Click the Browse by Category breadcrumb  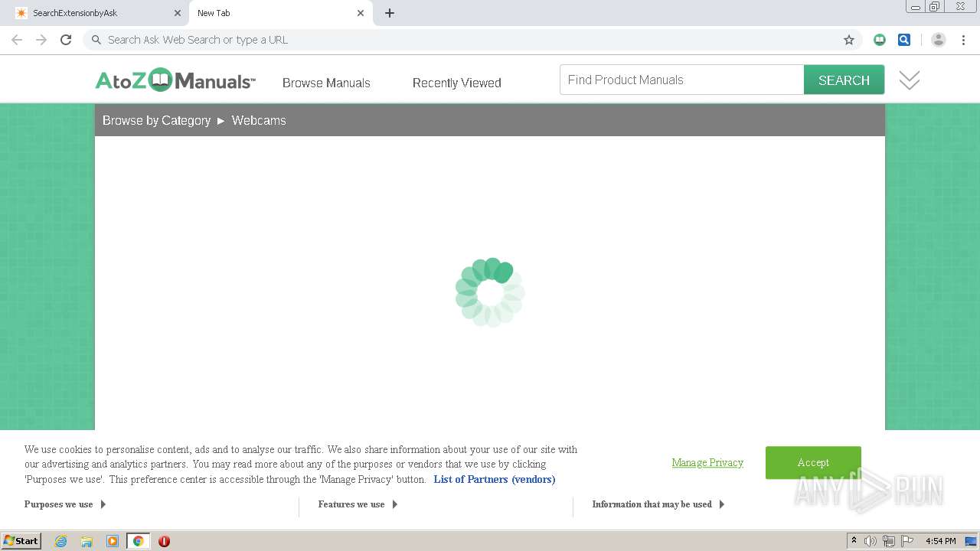coord(156,120)
